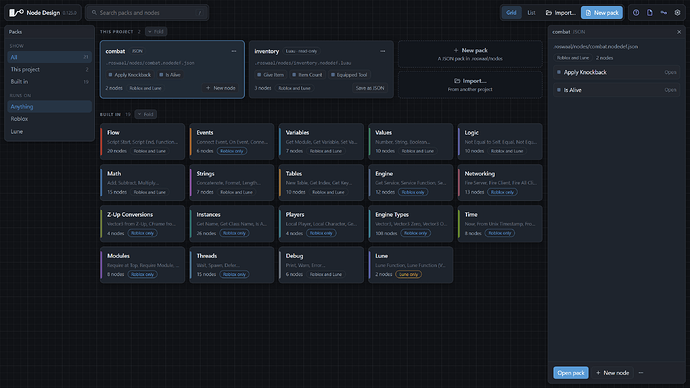Click the Open pack button
The height and width of the screenshot is (388, 690).
click(x=571, y=373)
